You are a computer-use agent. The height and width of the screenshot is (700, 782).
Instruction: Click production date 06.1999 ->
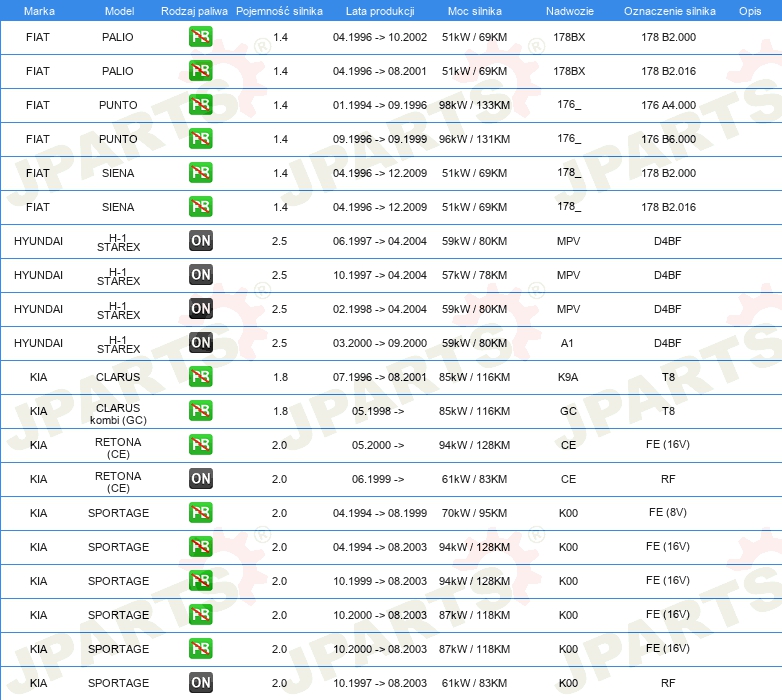378,479
